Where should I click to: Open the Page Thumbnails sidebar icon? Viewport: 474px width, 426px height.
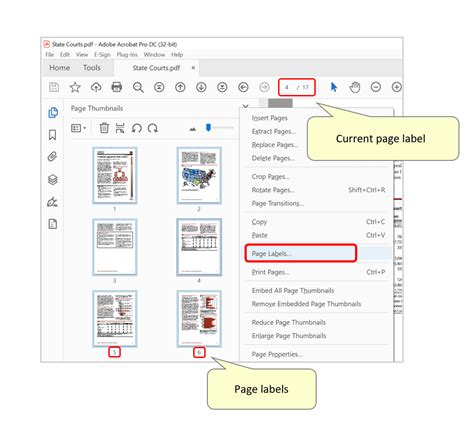pyautogui.click(x=53, y=113)
